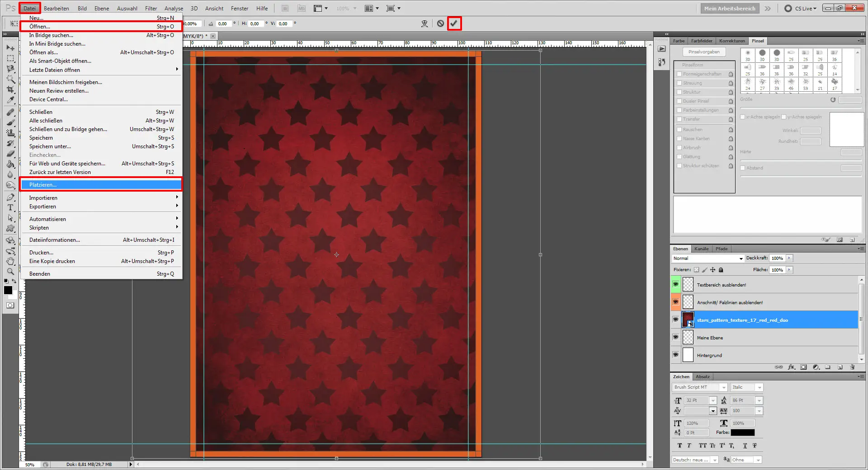This screenshot has width=868, height=470.
Task: Click the add layer mask icon
Action: 803,367
